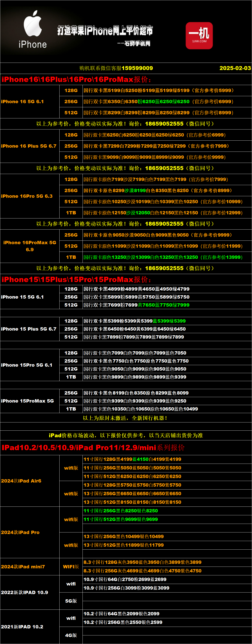
Task: Click the iPhone 15ProMax 5G model cell
Action: [x=27, y=401]
